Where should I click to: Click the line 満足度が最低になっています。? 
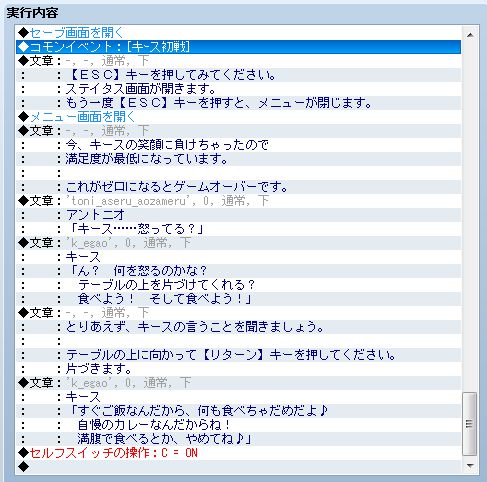[238, 159]
